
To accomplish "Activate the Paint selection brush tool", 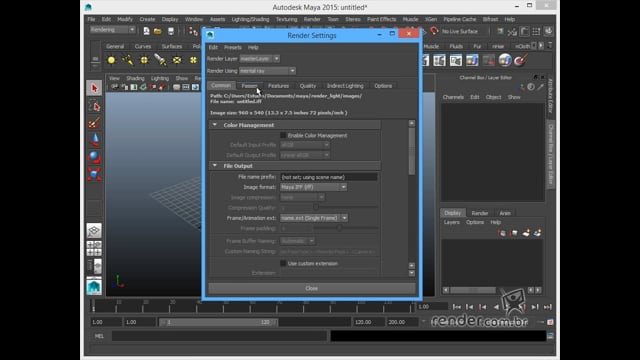I will [x=94, y=123].
